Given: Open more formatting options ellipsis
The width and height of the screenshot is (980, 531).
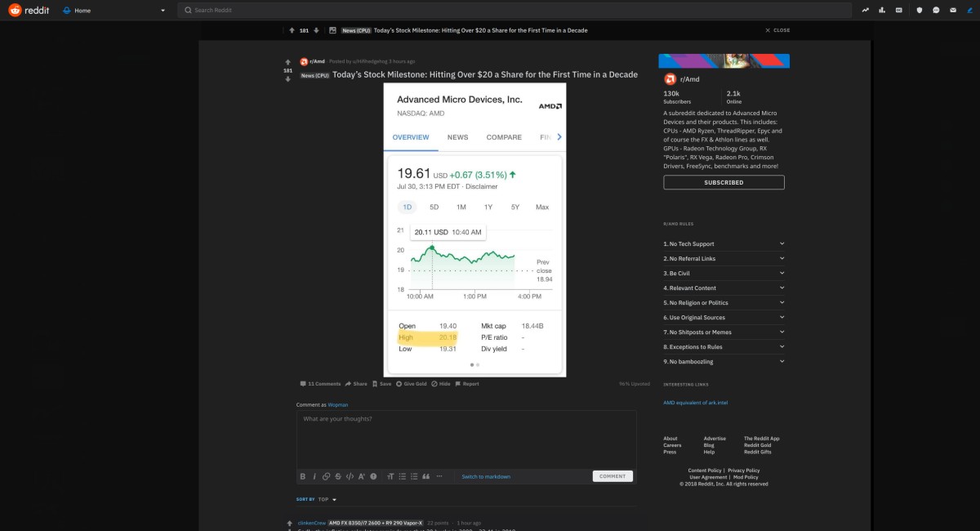Looking at the screenshot, I should pyautogui.click(x=439, y=476).
